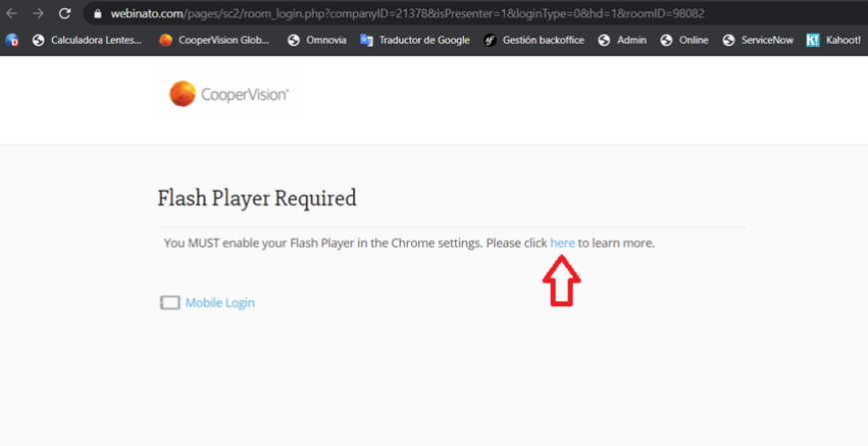Open the Omnovia bookmark
868x446 pixels.
coord(317,40)
